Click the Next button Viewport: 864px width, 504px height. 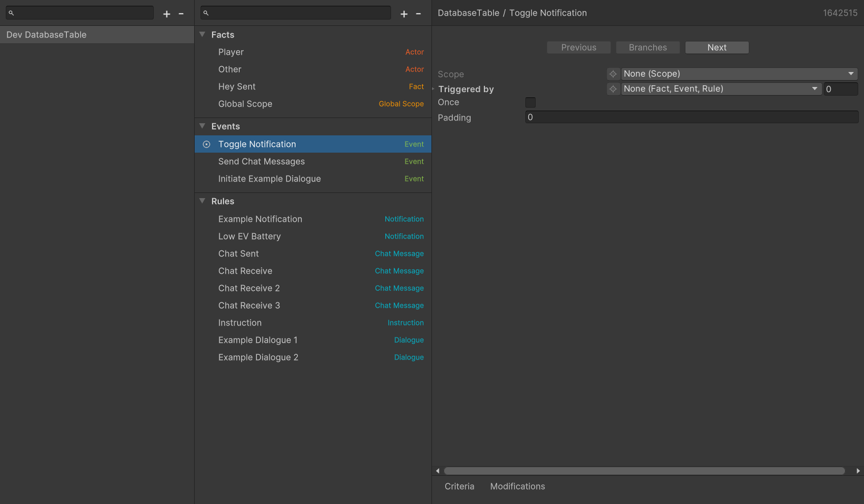tap(717, 47)
